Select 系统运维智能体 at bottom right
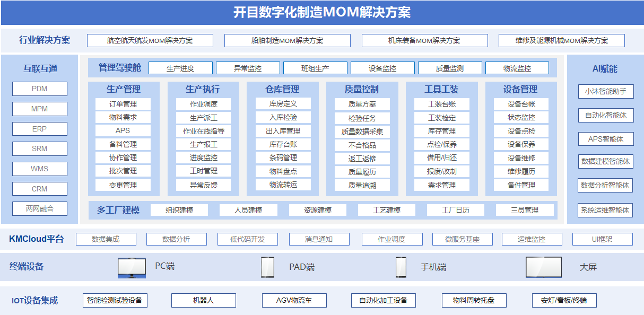644x315 pixels. tap(605, 210)
